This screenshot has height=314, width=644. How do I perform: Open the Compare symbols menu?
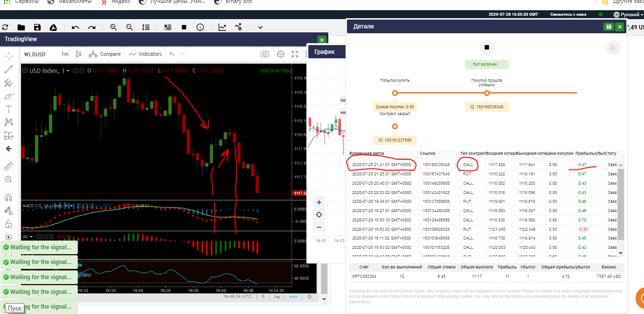(105, 54)
